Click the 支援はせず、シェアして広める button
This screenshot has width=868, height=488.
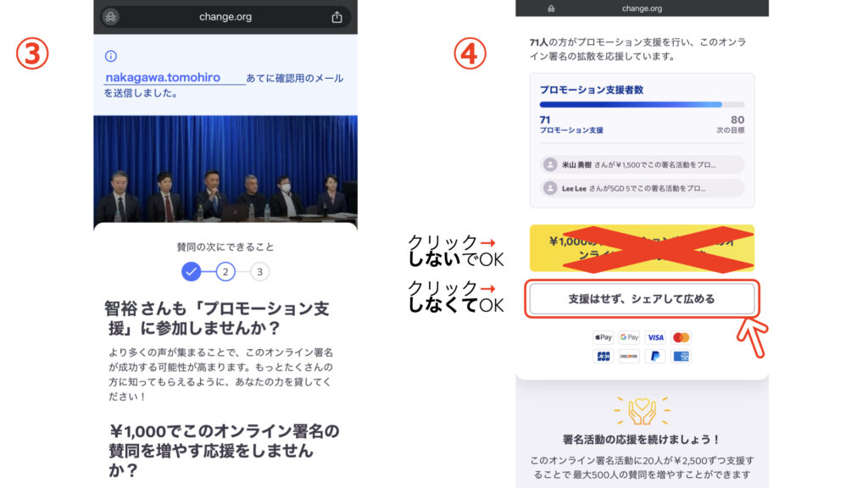642,299
